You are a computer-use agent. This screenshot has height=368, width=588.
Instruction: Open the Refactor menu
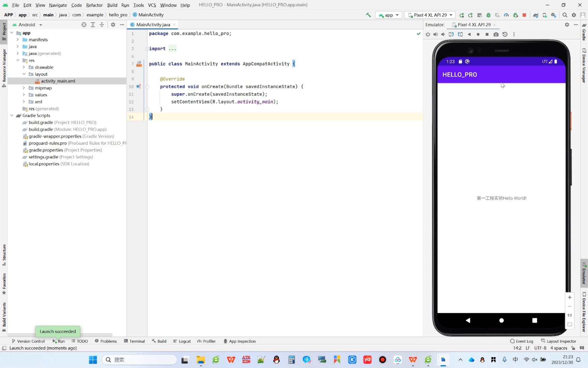coord(94,5)
